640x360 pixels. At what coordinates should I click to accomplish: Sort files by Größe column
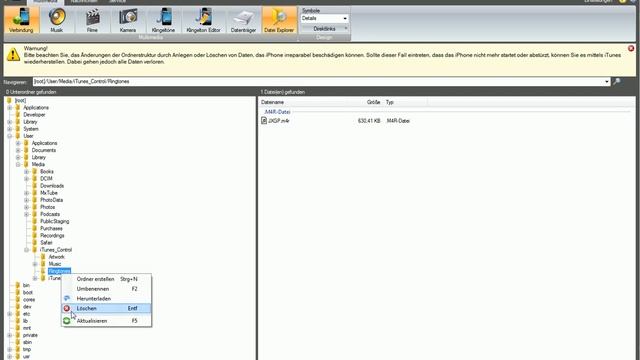coord(373,102)
